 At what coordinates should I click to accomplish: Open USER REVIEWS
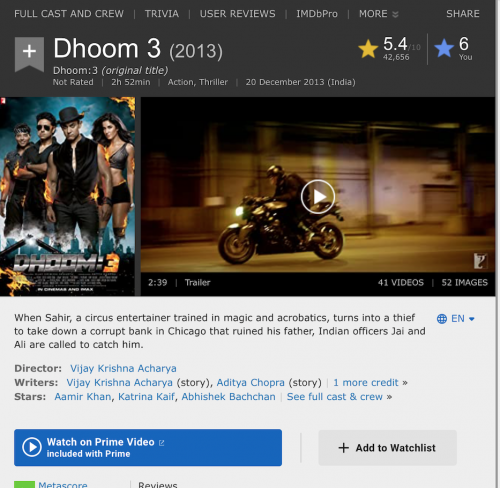point(237,14)
